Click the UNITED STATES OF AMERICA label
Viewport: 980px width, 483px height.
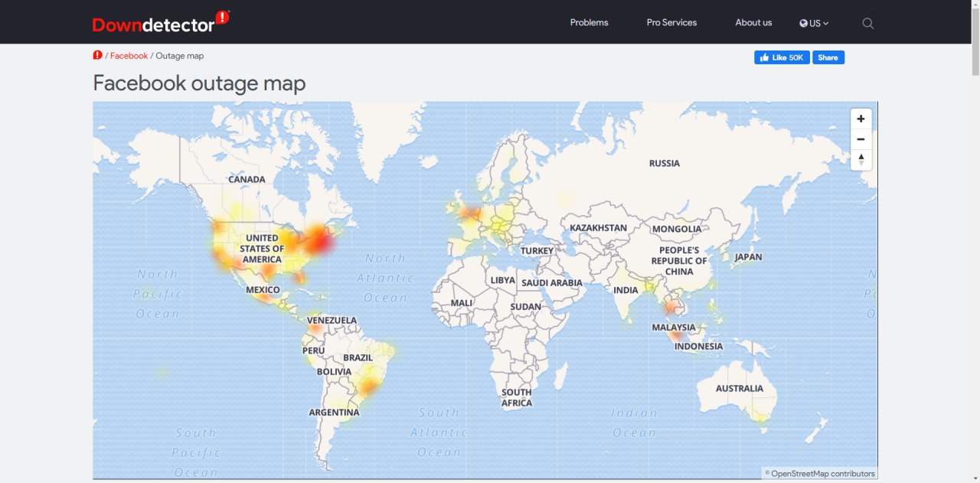click(x=262, y=249)
